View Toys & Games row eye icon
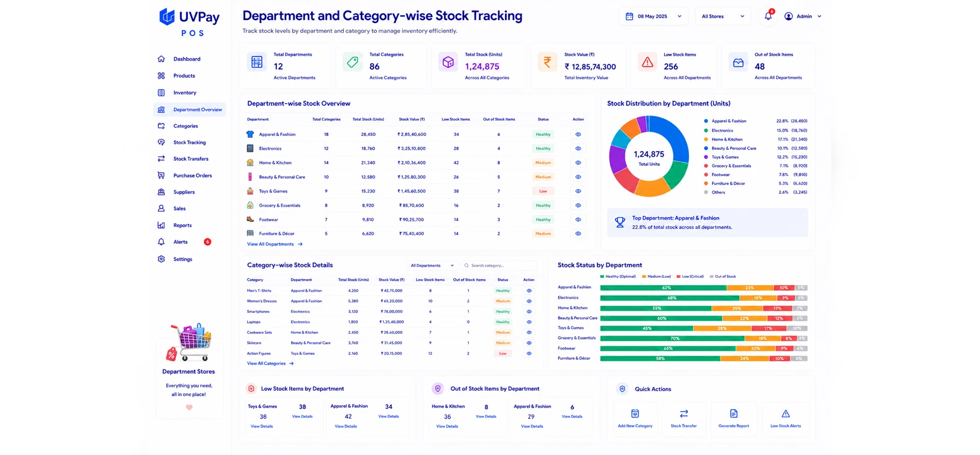This screenshot has width=980, height=455. (578, 191)
